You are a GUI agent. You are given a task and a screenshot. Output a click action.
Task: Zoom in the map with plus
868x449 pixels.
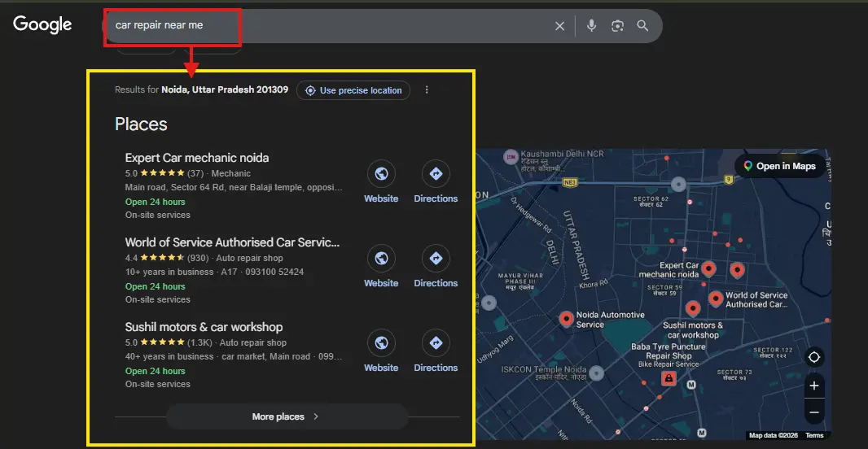813,386
